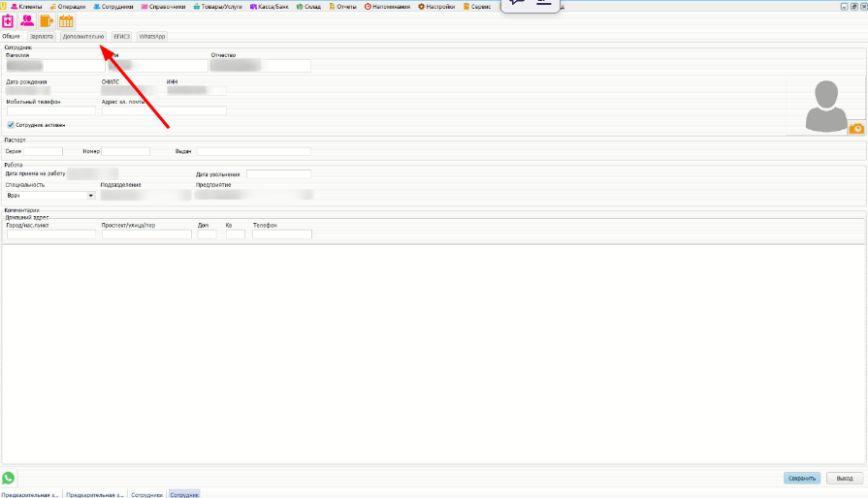Image resolution: width=868 pixels, height=498 pixels.
Task: Click the pink clients toolbar icon
Action: point(27,20)
